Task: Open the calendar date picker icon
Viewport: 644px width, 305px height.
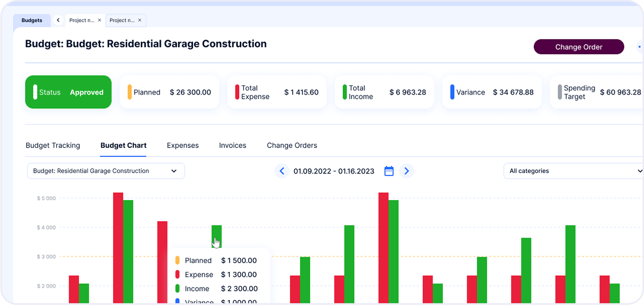Action: 389,171
